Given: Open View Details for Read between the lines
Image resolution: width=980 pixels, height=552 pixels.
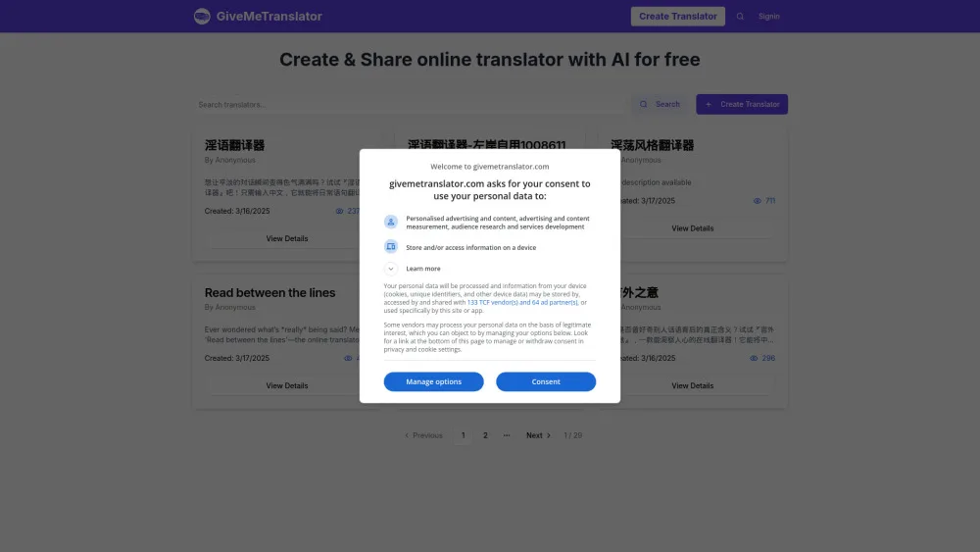Looking at the screenshot, I should 286,385.
